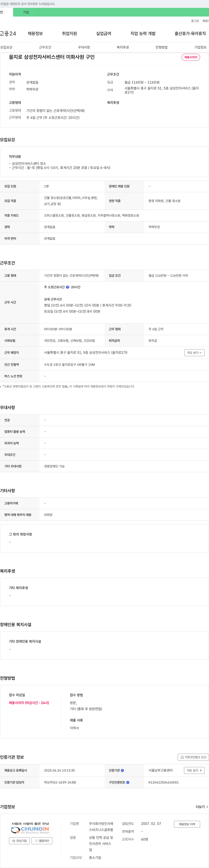Click the CHUNGIN company logo
The width and height of the screenshot is (209, 868).
[x=30, y=828]
